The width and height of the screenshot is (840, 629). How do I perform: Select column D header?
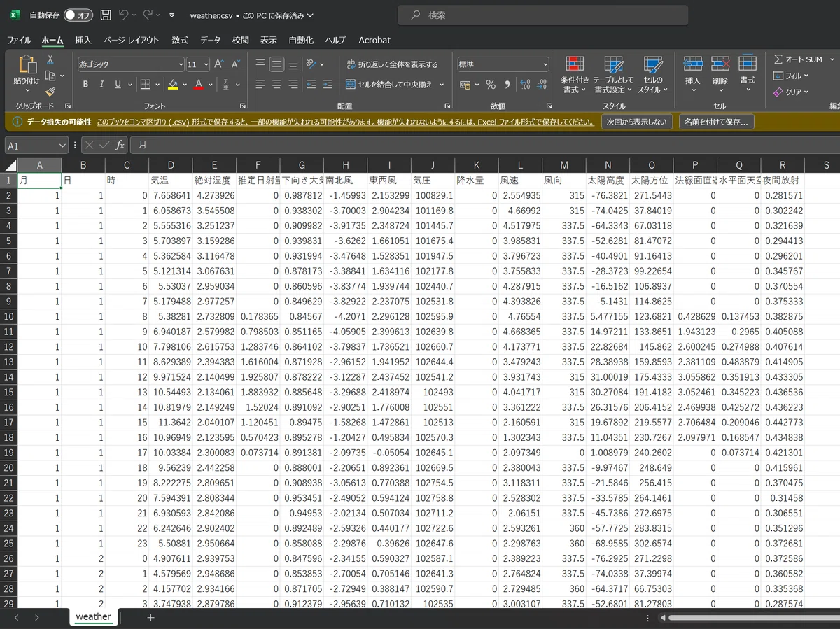170,166
